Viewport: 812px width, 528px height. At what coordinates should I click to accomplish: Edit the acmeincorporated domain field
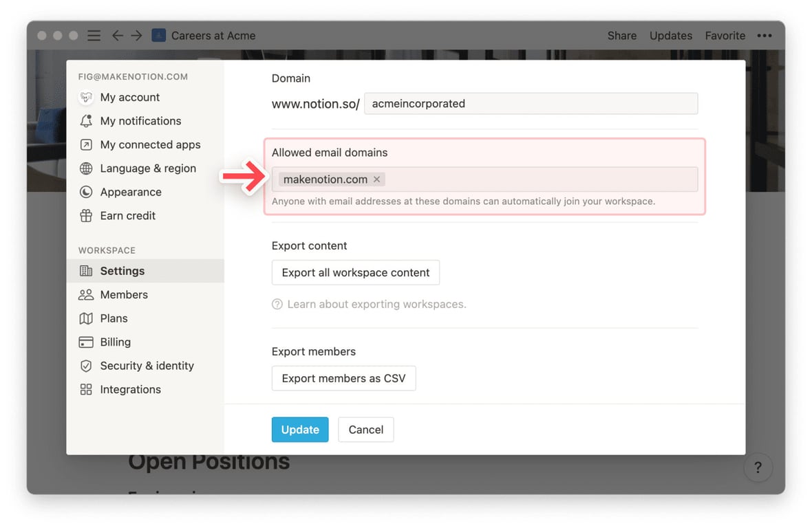[x=531, y=103]
